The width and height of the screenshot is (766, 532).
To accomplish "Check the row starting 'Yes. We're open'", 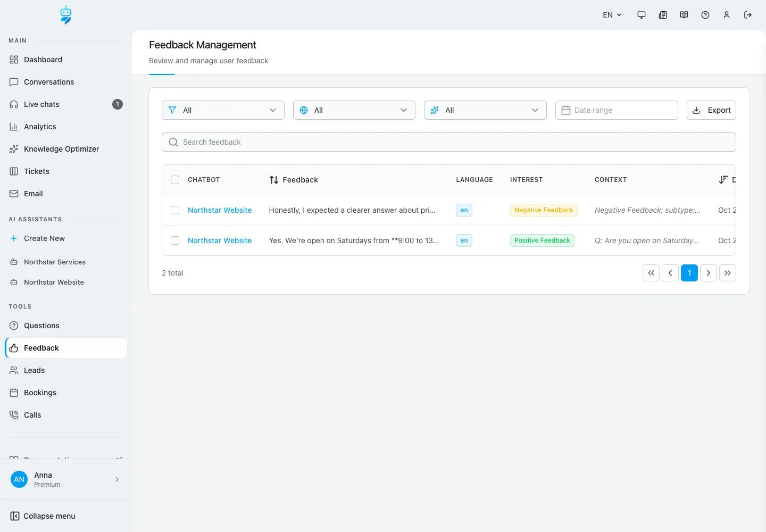I will pyautogui.click(x=175, y=240).
